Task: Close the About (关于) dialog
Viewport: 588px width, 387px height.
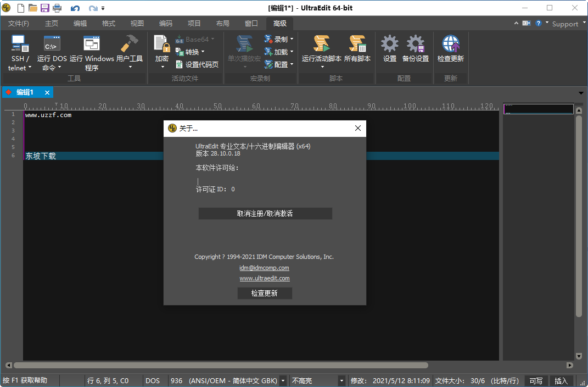Action: pos(358,129)
